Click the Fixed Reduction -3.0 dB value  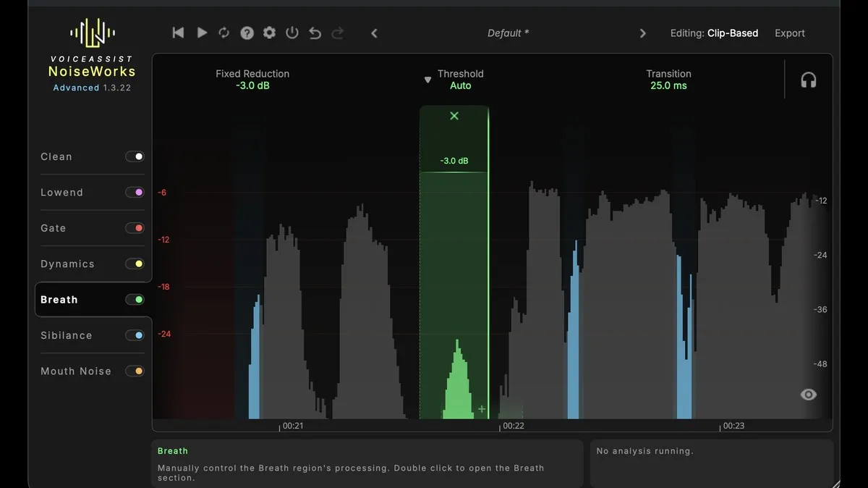252,85
